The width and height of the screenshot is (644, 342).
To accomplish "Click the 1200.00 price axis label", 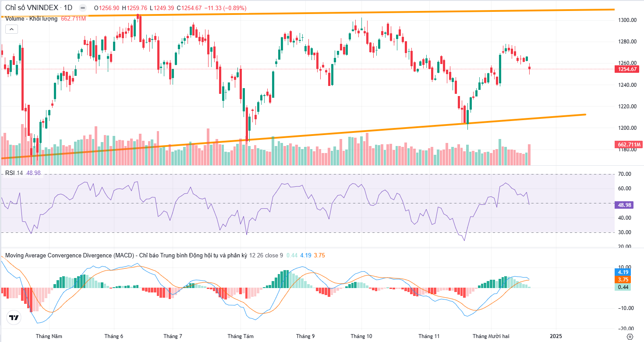I will tap(627, 128).
